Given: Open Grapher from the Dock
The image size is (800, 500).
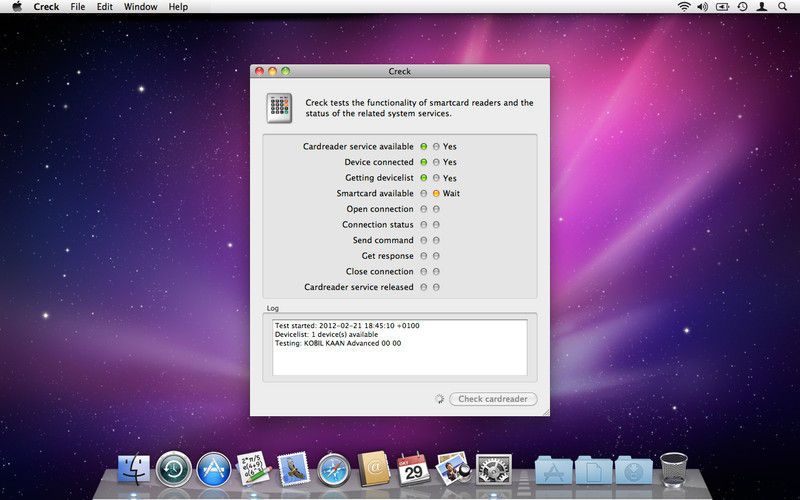Looking at the screenshot, I should tap(254, 468).
